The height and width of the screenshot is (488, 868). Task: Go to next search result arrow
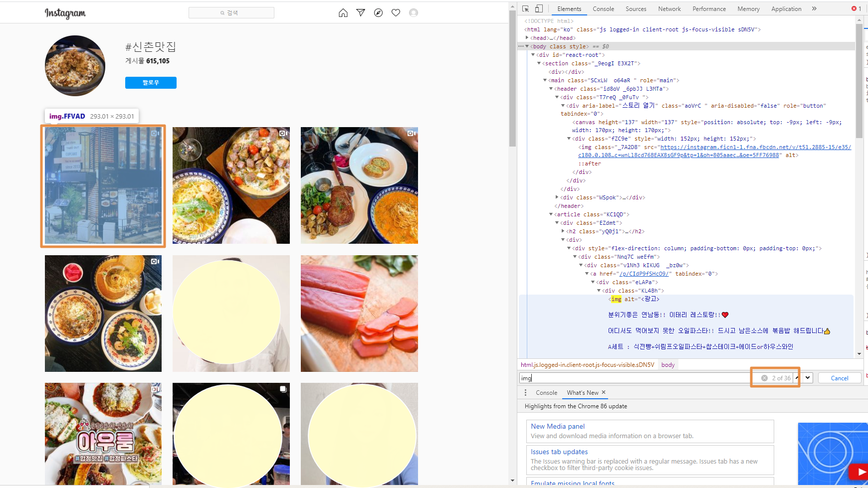(808, 378)
